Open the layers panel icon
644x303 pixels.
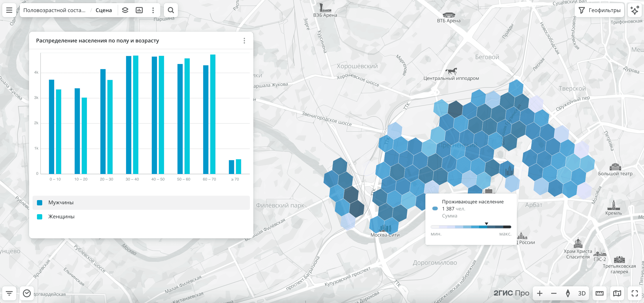coord(125,10)
